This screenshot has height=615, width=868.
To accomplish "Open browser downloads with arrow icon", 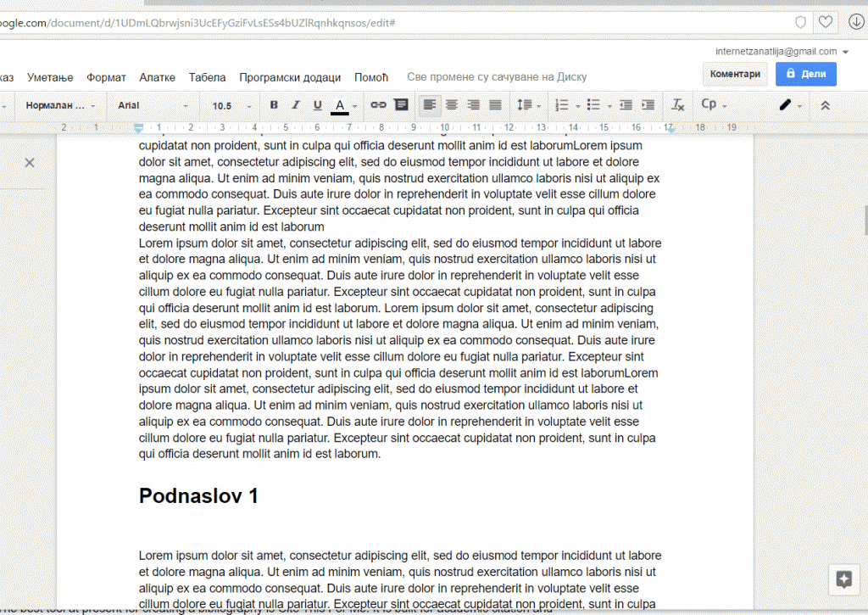I will [856, 22].
